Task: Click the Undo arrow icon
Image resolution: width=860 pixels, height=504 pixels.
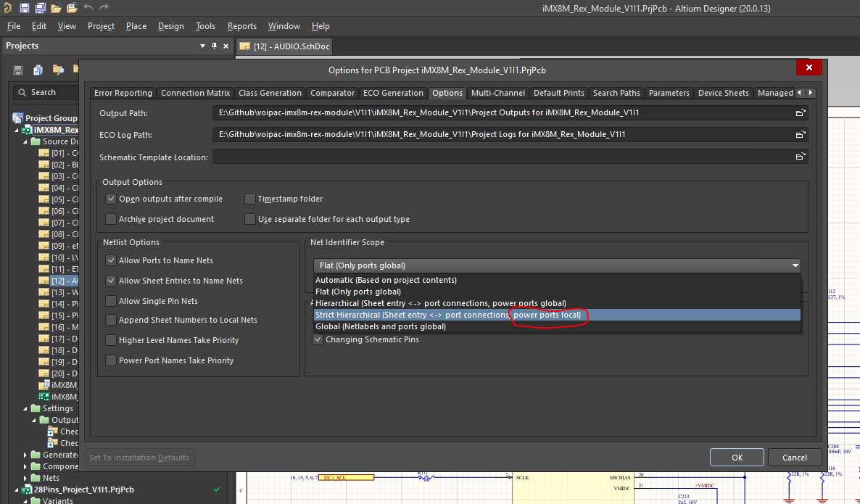Action: point(88,8)
